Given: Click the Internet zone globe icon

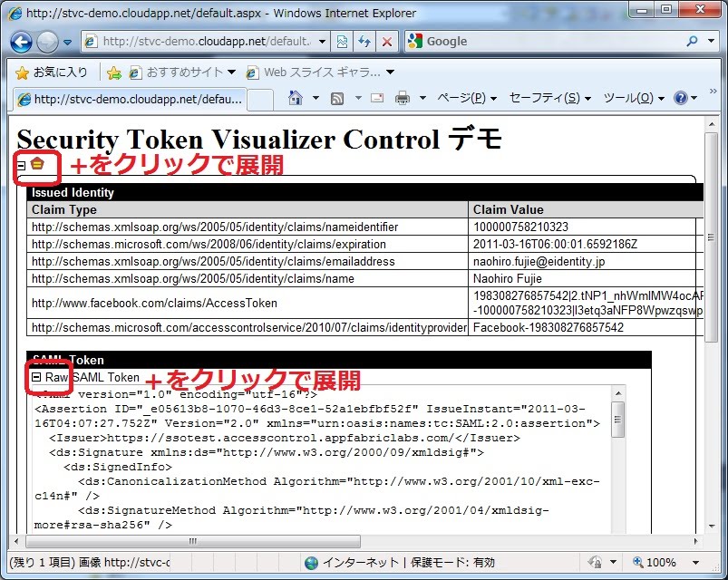Looking at the screenshot, I should [x=311, y=563].
